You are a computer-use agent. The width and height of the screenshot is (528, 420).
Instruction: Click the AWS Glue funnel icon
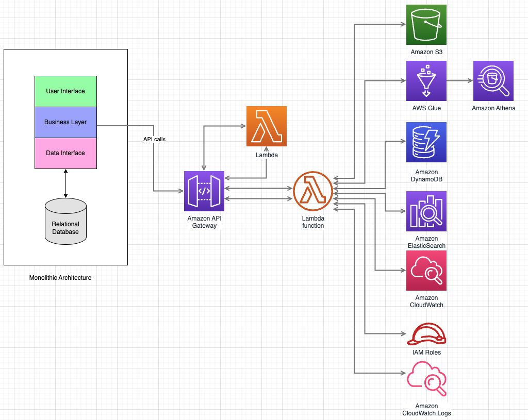click(426, 81)
